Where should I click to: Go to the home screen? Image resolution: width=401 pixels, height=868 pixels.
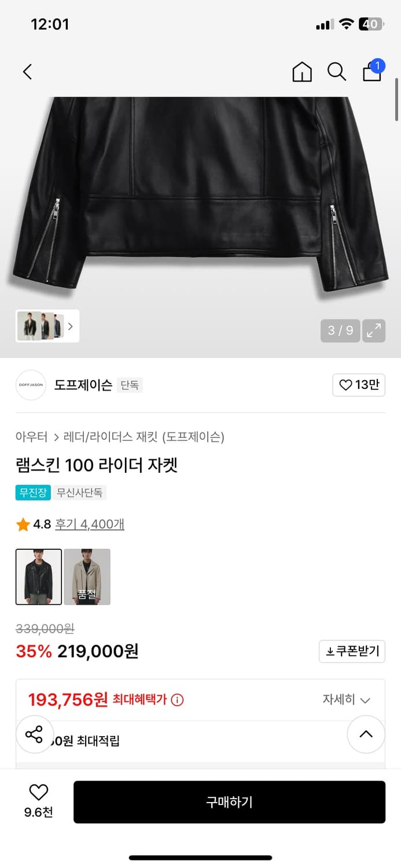301,72
